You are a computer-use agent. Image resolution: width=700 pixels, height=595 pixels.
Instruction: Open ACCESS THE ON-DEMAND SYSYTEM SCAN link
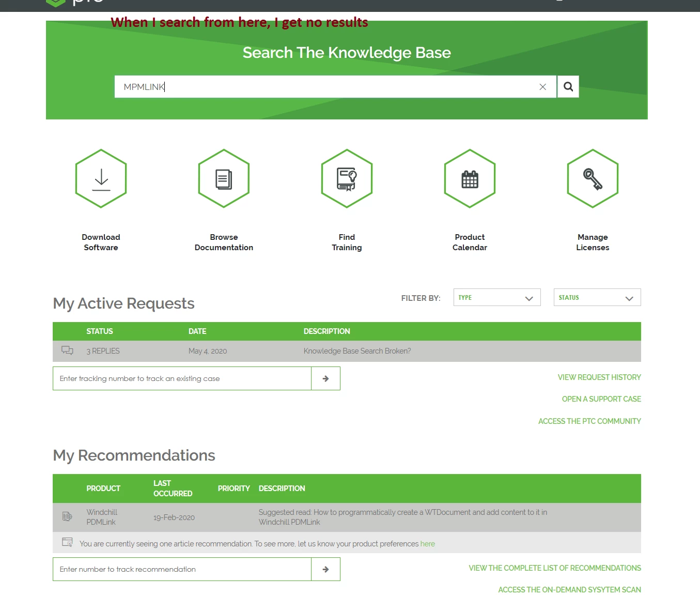(x=569, y=590)
